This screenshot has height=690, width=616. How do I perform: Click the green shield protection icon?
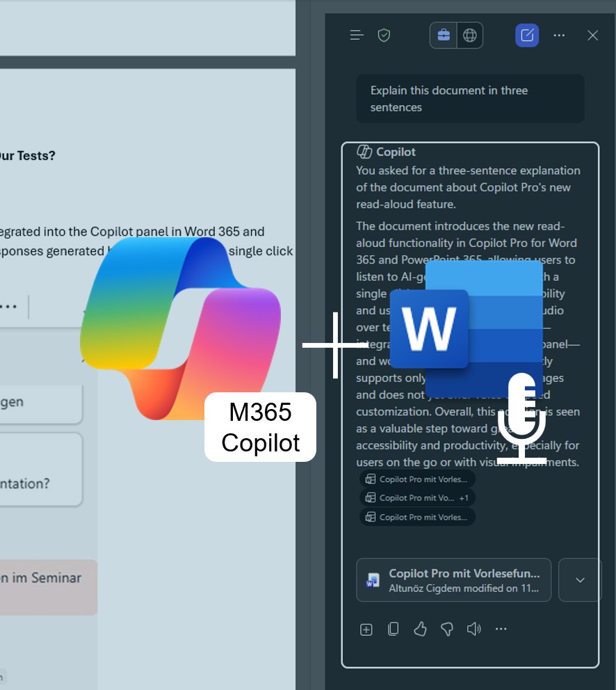[x=384, y=35]
